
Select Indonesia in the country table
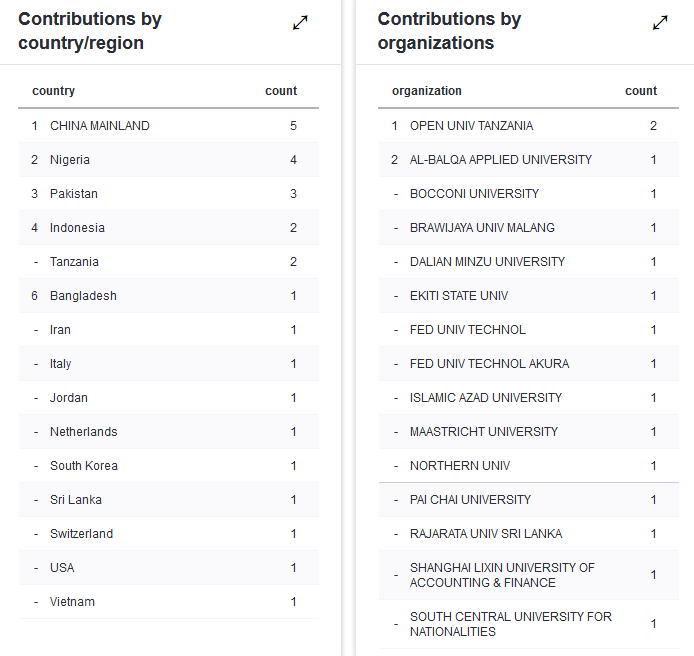77,228
